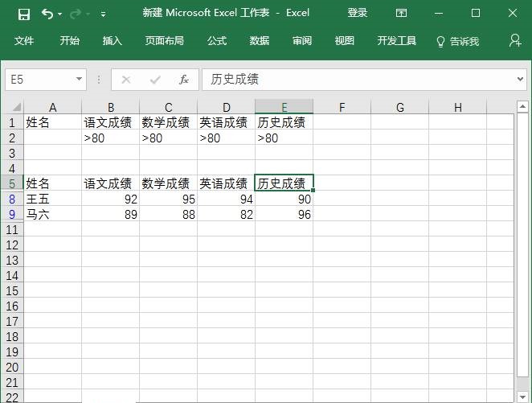Open the 公式 ribbon tab
This screenshot has height=403, width=532.
coord(217,41)
